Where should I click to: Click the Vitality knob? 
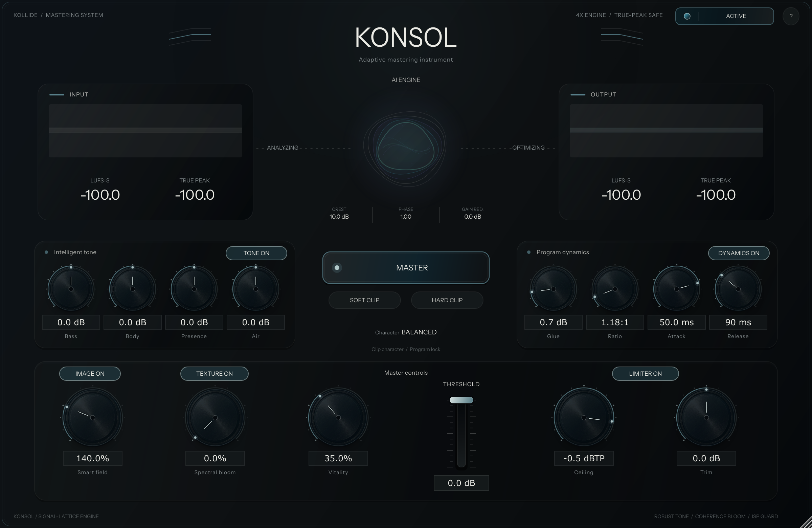point(338,417)
